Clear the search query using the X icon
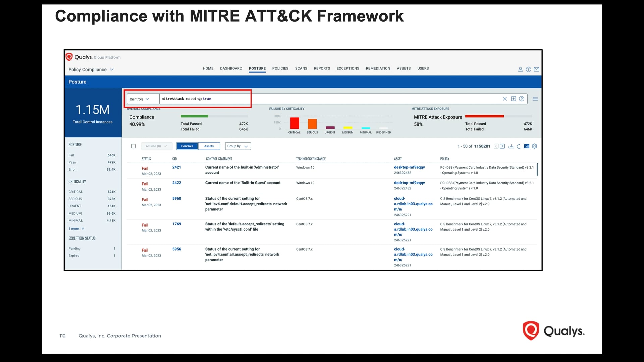Image resolution: width=644 pixels, height=362 pixels. coord(505,99)
